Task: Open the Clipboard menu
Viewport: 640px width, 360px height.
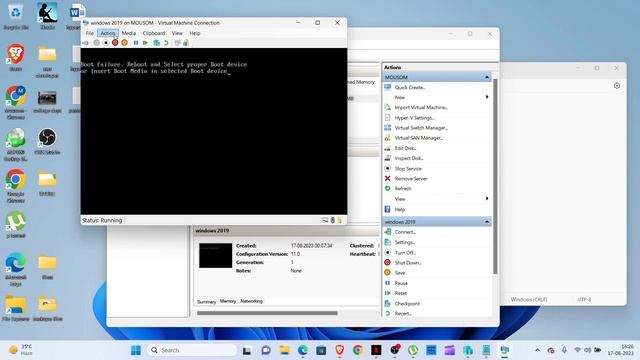Action: [x=154, y=33]
